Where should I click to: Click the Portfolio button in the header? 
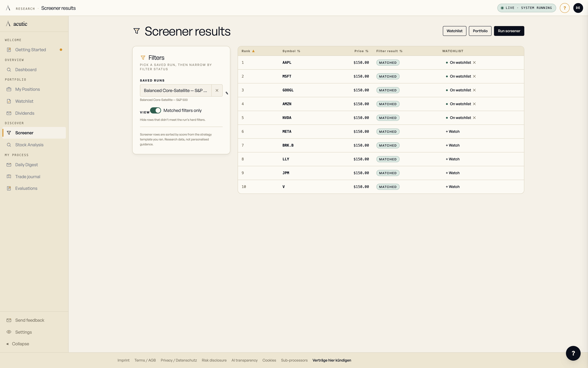[480, 31]
